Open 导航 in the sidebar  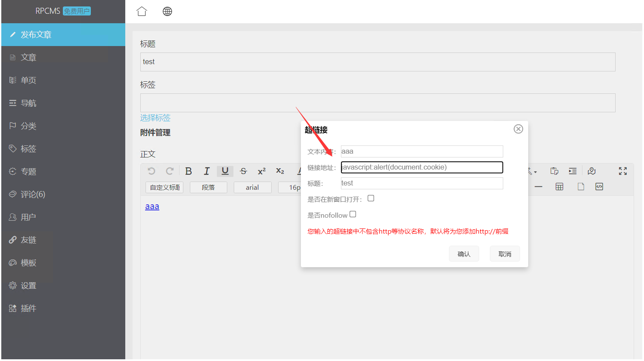point(63,103)
